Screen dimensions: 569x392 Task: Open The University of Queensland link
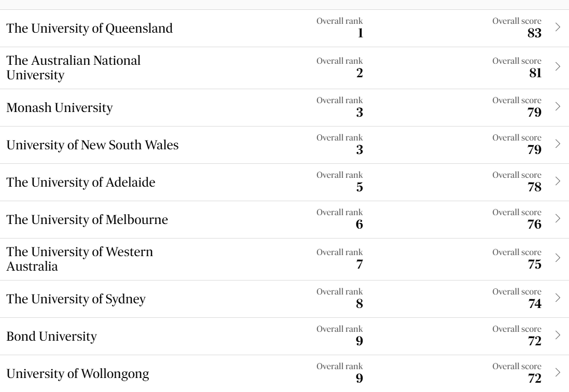pyautogui.click(x=90, y=29)
